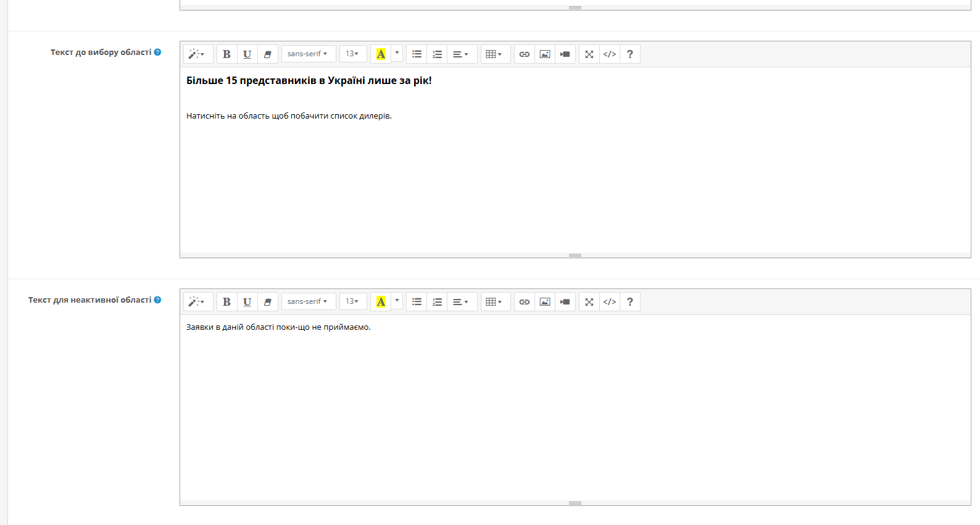Open sans-serif font dropdown in 'Текст до вибору області' editor

click(x=309, y=54)
